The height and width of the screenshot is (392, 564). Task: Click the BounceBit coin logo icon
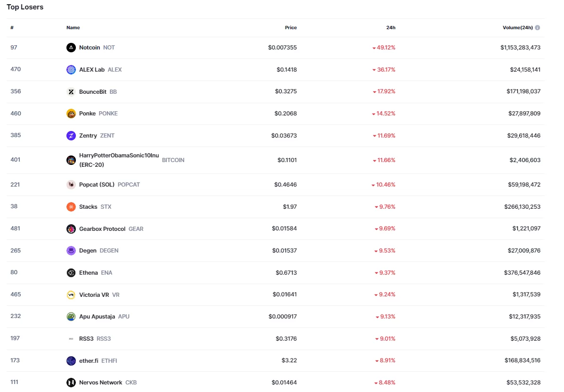71,92
